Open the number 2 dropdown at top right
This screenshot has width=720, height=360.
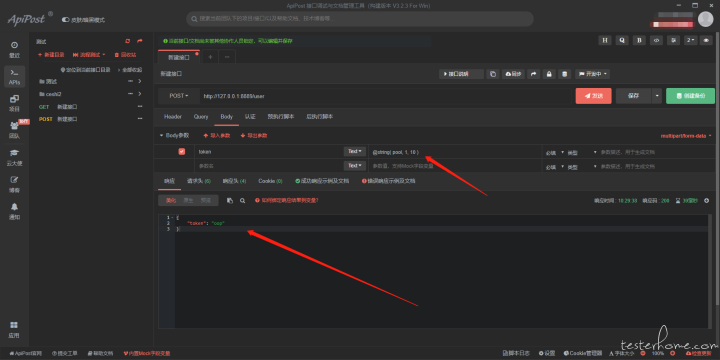(691, 40)
